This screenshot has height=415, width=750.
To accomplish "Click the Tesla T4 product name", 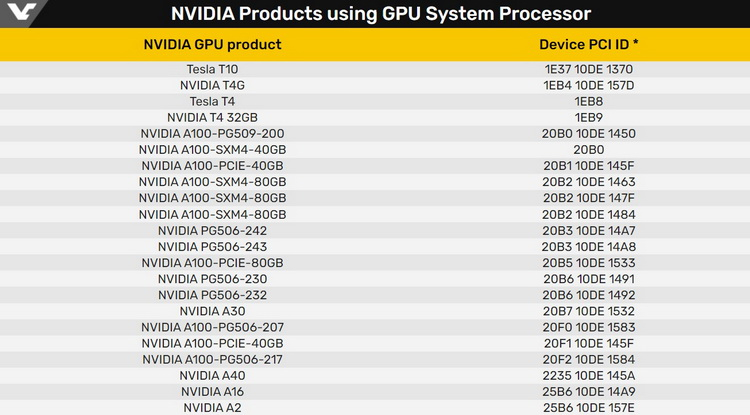I will click(213, 102).
